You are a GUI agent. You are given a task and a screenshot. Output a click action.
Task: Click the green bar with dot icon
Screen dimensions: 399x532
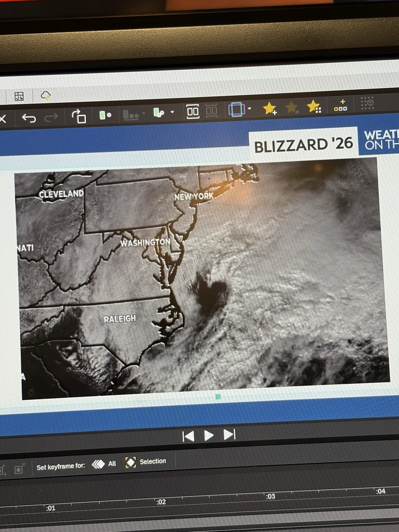[105, 115]
